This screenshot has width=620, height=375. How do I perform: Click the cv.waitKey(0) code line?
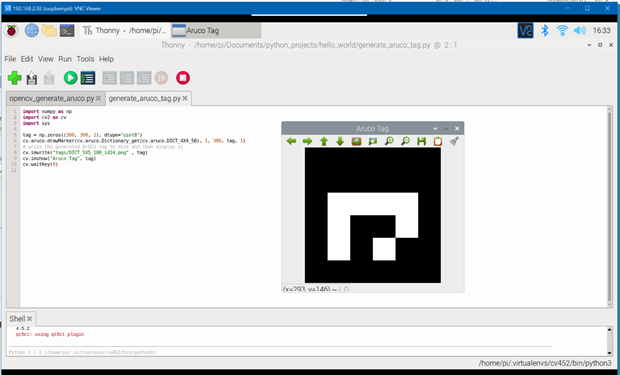(40, 164)
